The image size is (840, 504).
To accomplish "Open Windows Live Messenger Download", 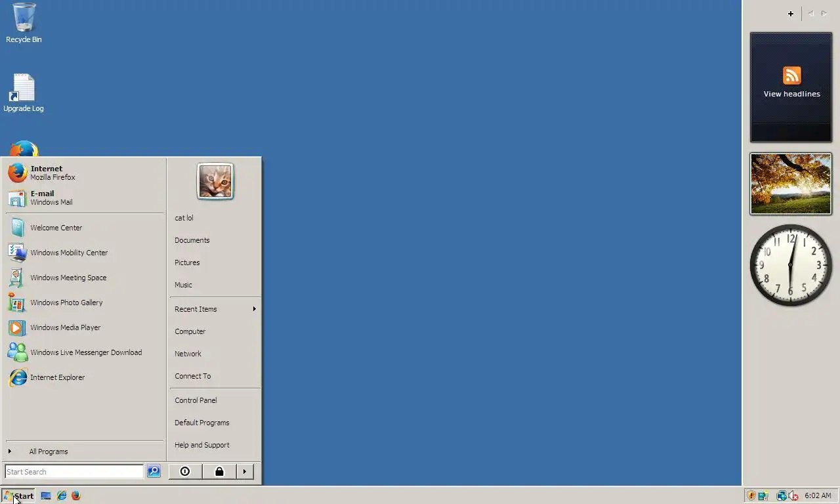I will coord(84,352).
